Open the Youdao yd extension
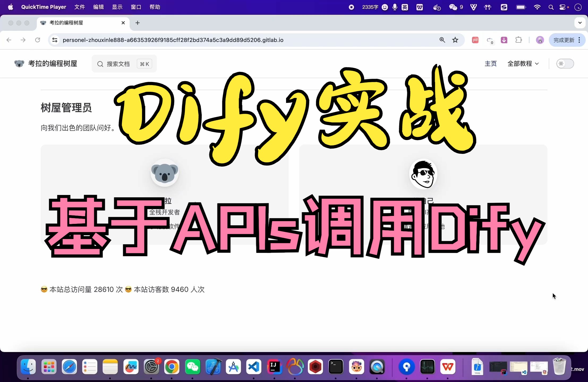The height and width of the screenshot is (382, 588). tap(475, 40)
